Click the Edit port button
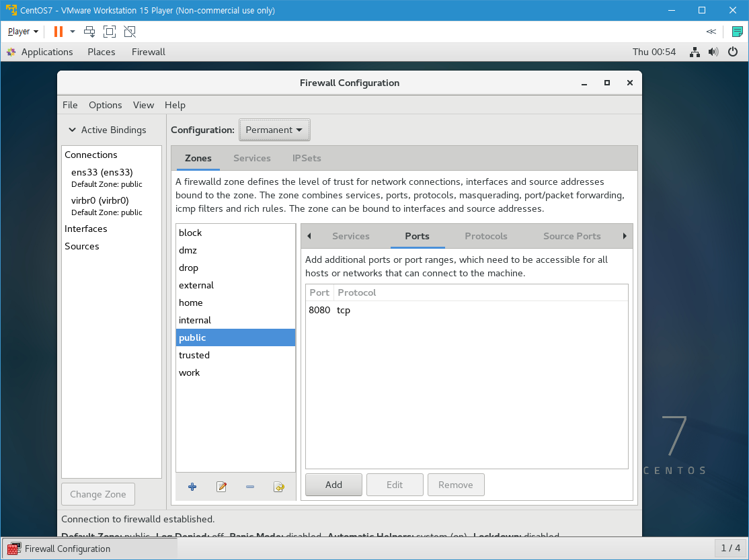The image size is (749, 560). click(395, 485)
